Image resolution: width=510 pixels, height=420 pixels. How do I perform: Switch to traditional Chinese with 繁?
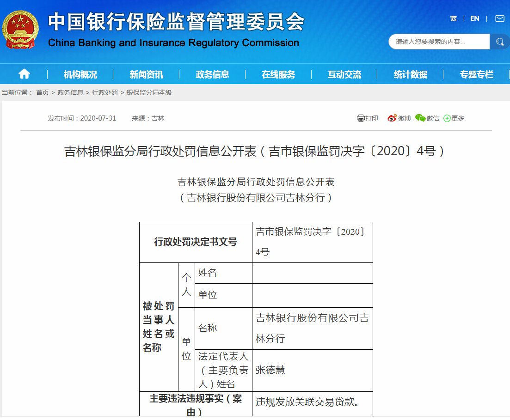pos(453,18)
